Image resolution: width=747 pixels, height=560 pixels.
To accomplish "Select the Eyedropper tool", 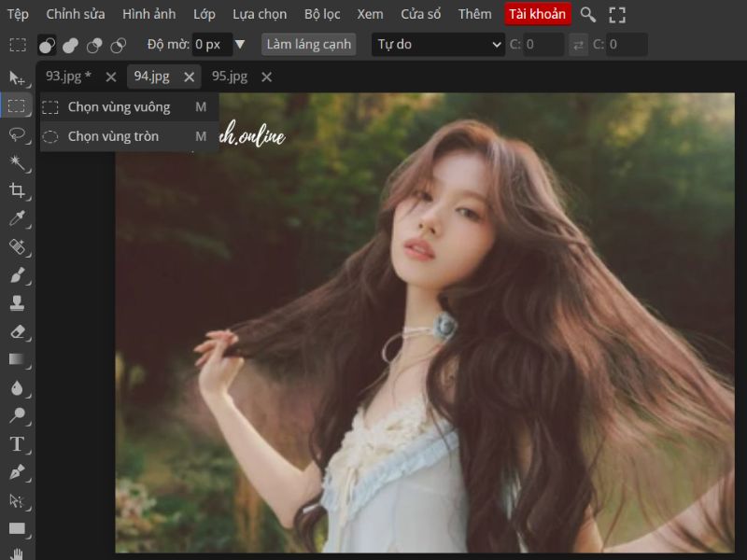I will pos(17,218).
